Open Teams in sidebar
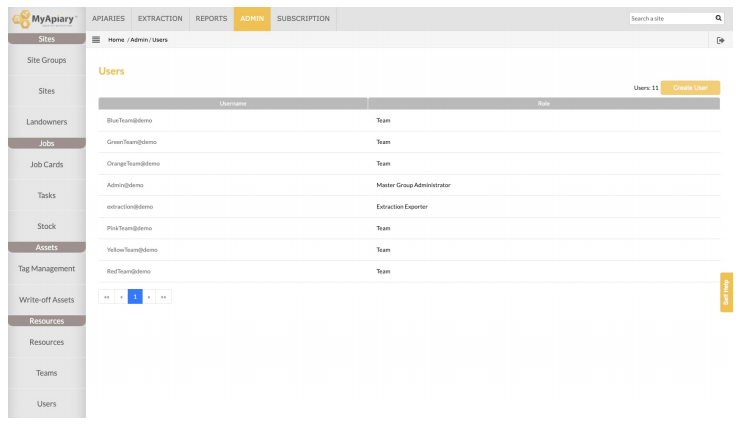 pos(47,373)
